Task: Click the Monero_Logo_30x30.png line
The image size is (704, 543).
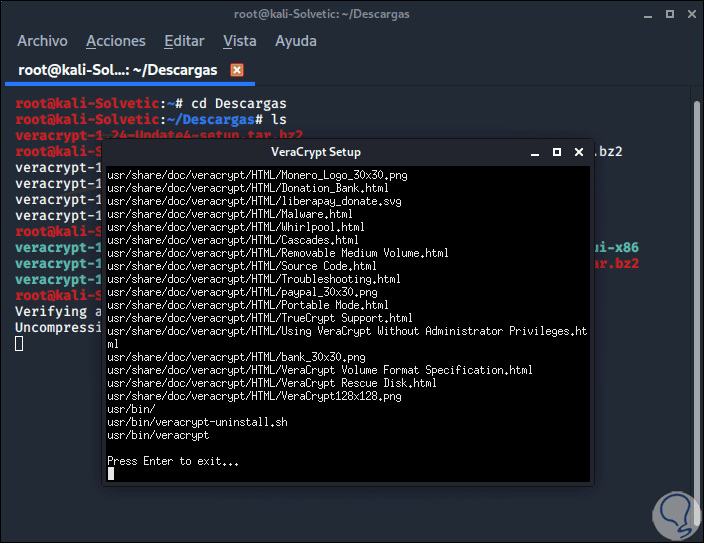Action: (257, 175)
